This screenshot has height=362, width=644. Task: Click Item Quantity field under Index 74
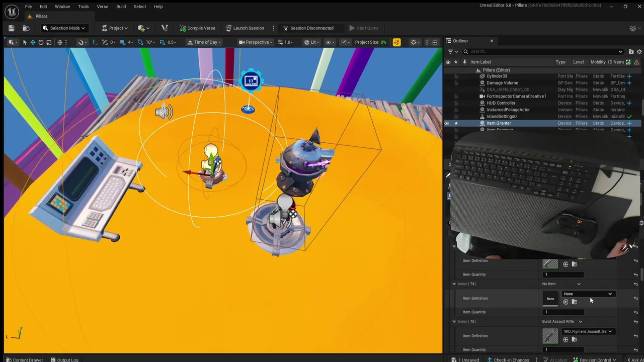click(563, 312)
